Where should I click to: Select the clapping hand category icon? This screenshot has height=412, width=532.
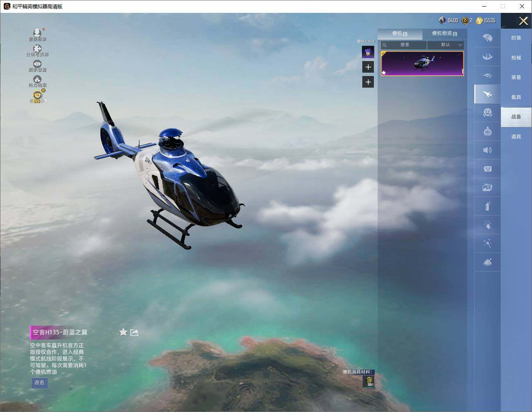[488, 225]
